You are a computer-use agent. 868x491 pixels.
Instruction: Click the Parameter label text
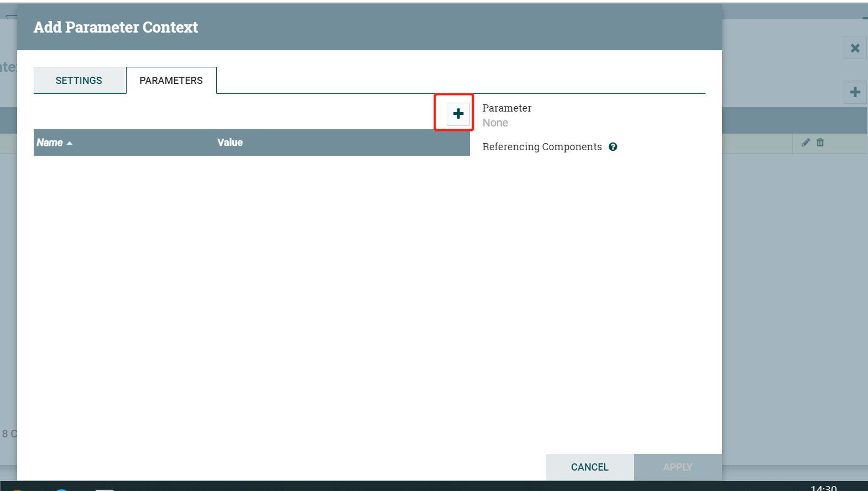coord(507,108)
